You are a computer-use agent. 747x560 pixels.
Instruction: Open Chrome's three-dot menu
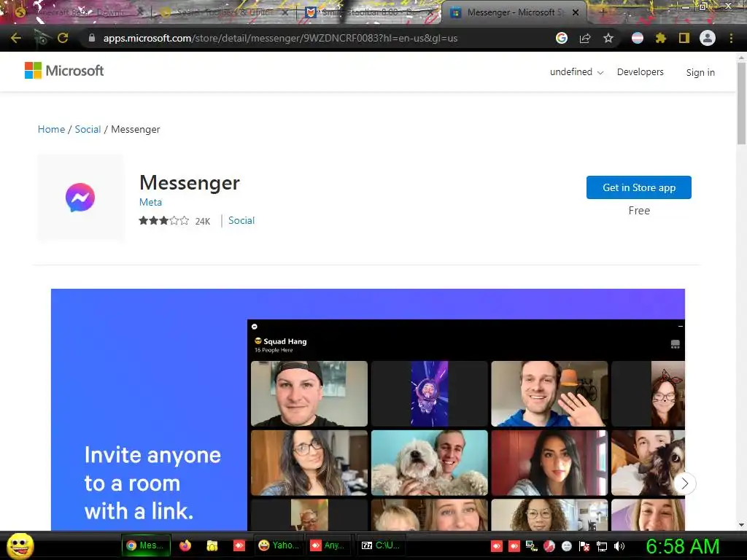731,38
